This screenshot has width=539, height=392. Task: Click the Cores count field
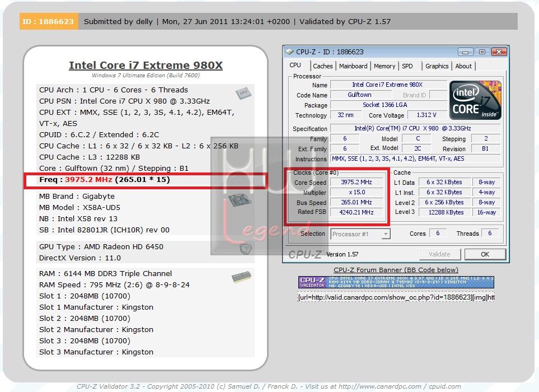tap(438, 233)
